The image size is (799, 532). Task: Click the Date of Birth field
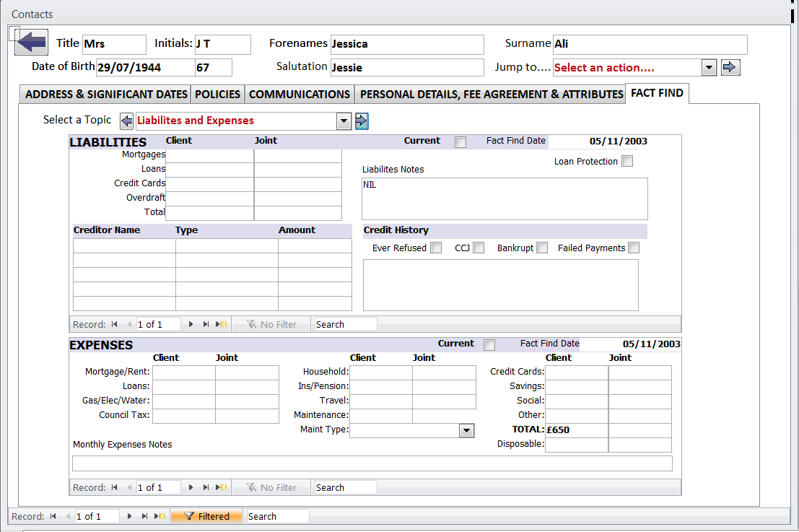pos(146,67)
